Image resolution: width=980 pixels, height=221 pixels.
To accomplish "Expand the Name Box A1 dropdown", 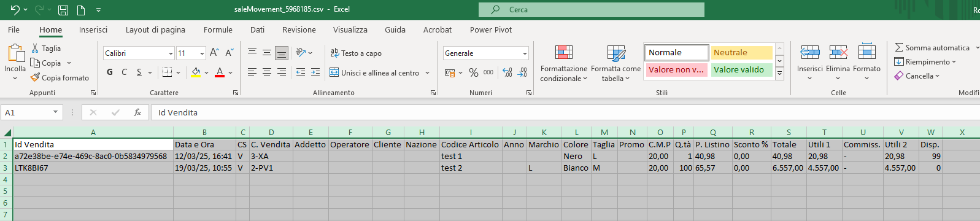I will point(55,112).
